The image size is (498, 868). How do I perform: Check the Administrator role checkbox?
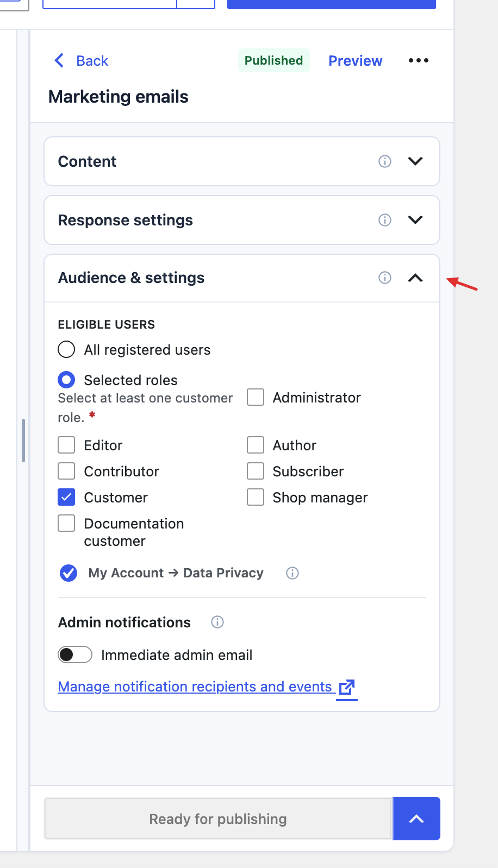point(256,397)
